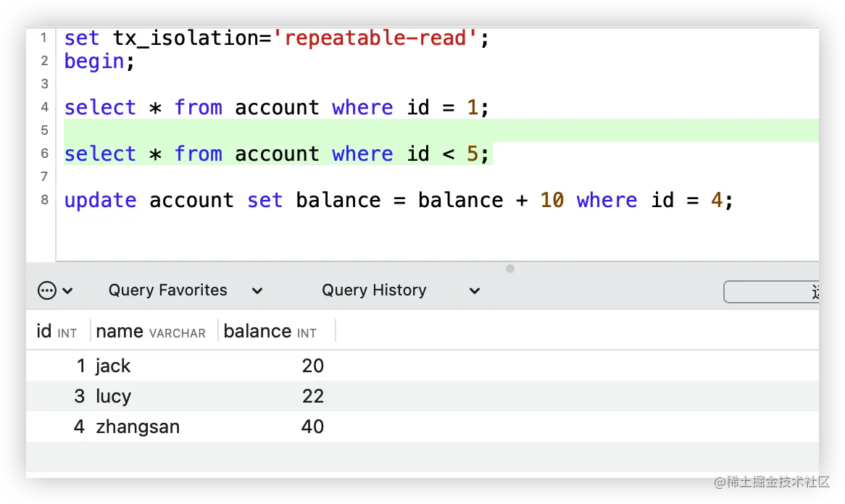Select the result row for lucy
This screenshot has height=504, width=845.
422,396
